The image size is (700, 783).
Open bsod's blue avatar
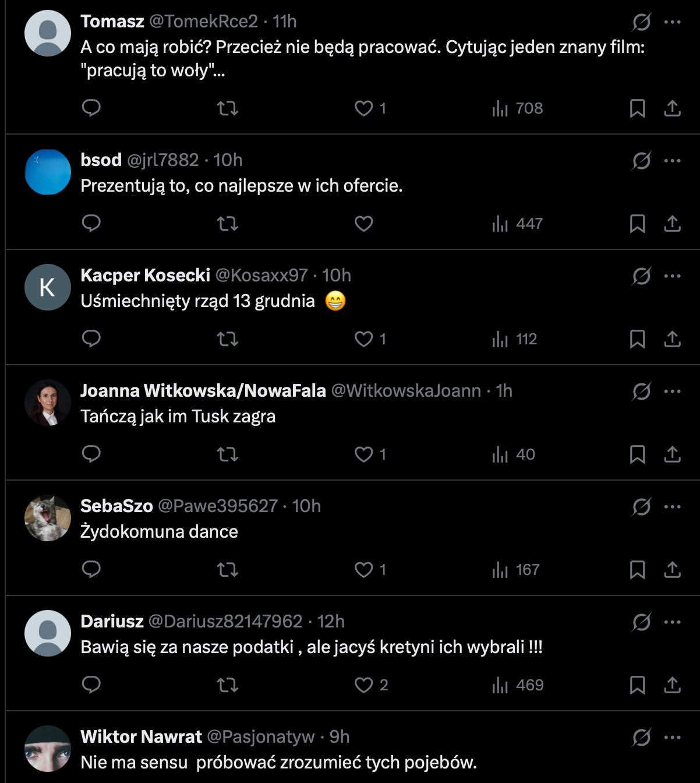coord(48,172)
